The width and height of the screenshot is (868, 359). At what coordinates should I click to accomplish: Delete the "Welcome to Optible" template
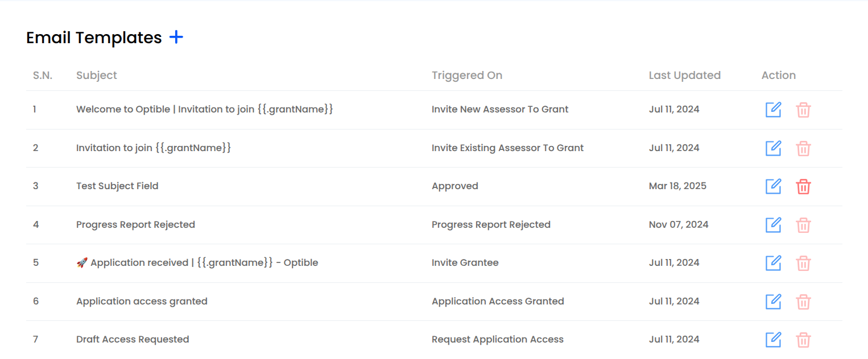(804, 110)
